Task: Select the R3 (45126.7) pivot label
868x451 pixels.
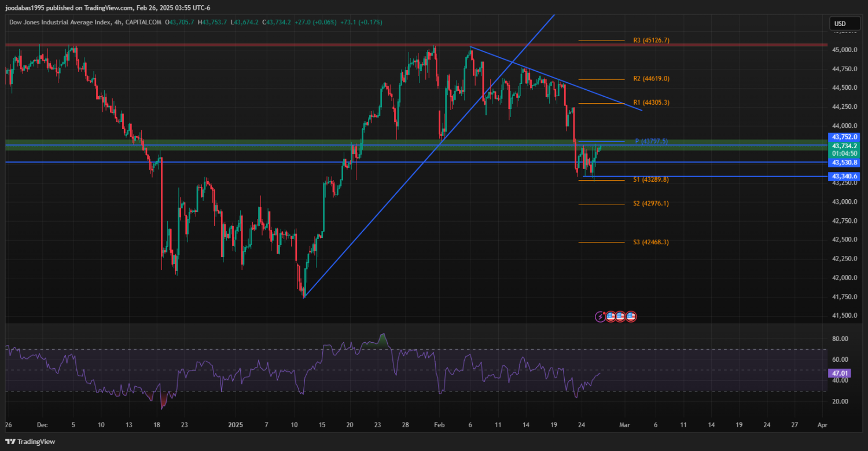Action: (x=650, y=41)
